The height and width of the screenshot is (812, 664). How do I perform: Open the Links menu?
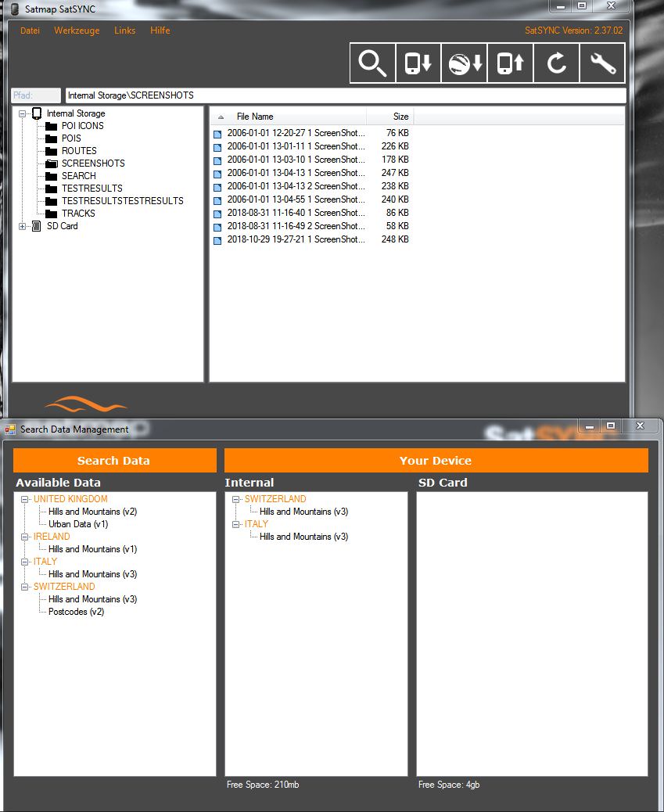[x=125, y=31]
